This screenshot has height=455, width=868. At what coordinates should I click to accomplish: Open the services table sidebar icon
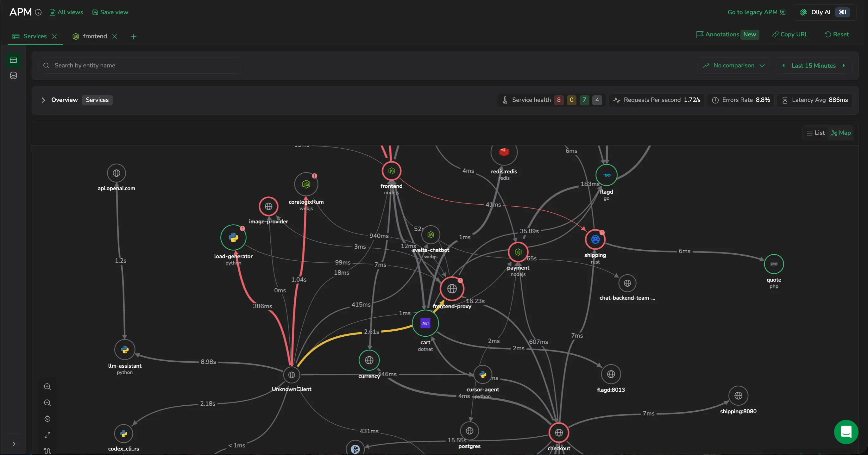(x=14, y=60)
